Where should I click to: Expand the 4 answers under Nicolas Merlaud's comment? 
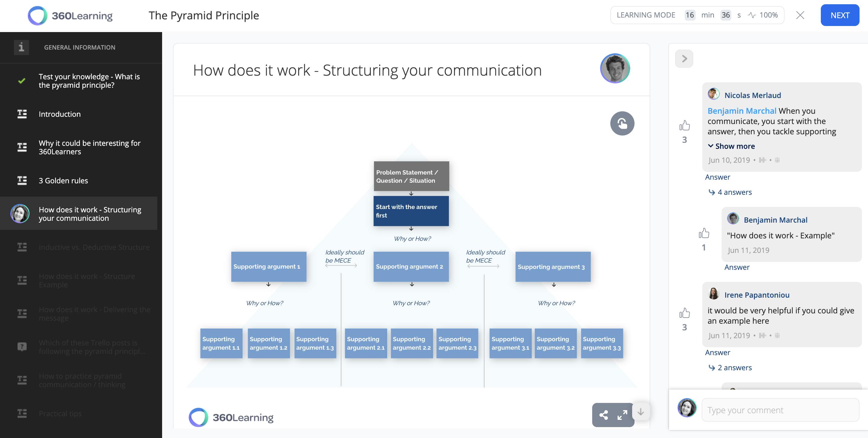coord(735,192)
